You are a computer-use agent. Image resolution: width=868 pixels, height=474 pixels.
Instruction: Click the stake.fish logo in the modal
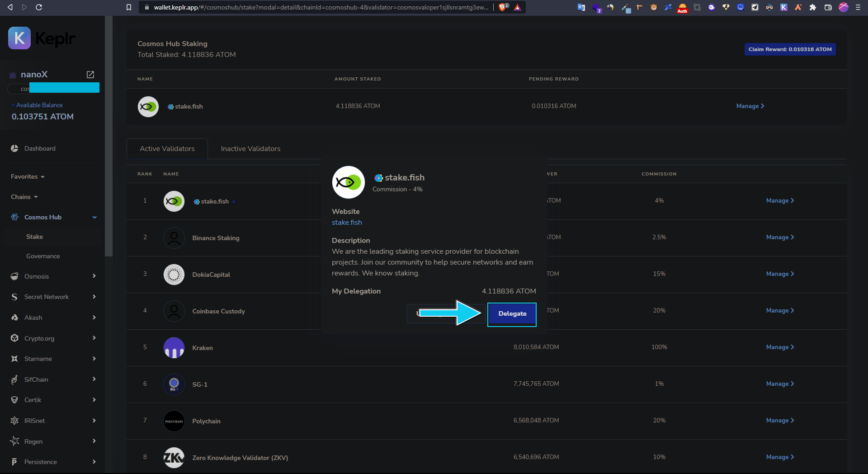(x=349, y=182)
